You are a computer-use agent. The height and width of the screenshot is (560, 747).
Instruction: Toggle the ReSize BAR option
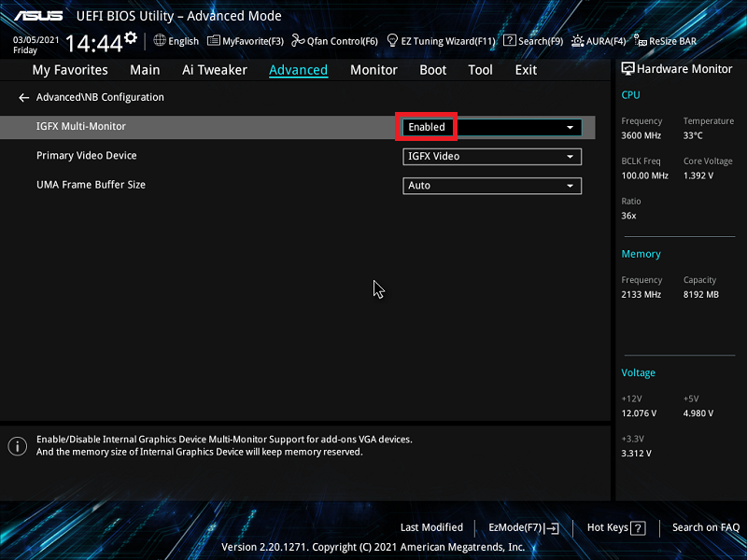tap(641, 40)
